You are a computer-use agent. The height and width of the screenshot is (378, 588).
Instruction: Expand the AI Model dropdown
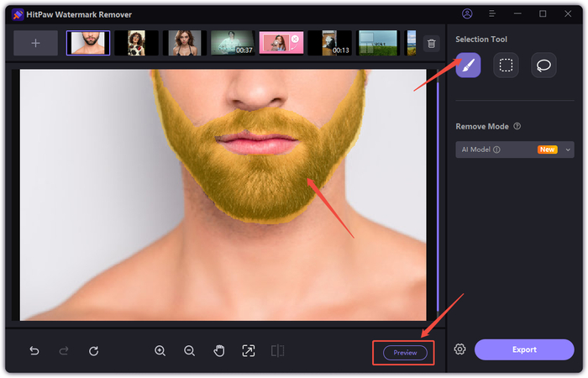(514, 150)
